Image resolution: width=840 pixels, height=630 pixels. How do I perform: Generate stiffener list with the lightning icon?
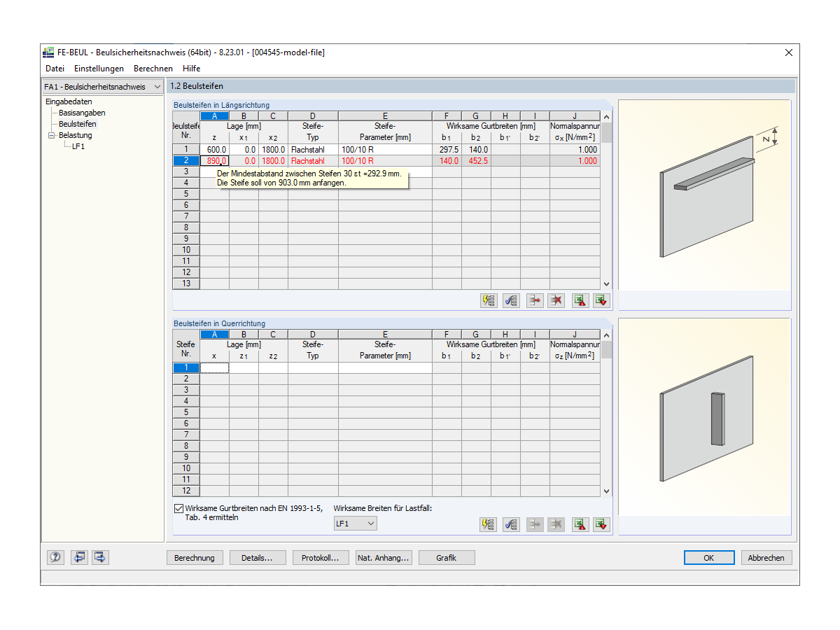(488, 300)
